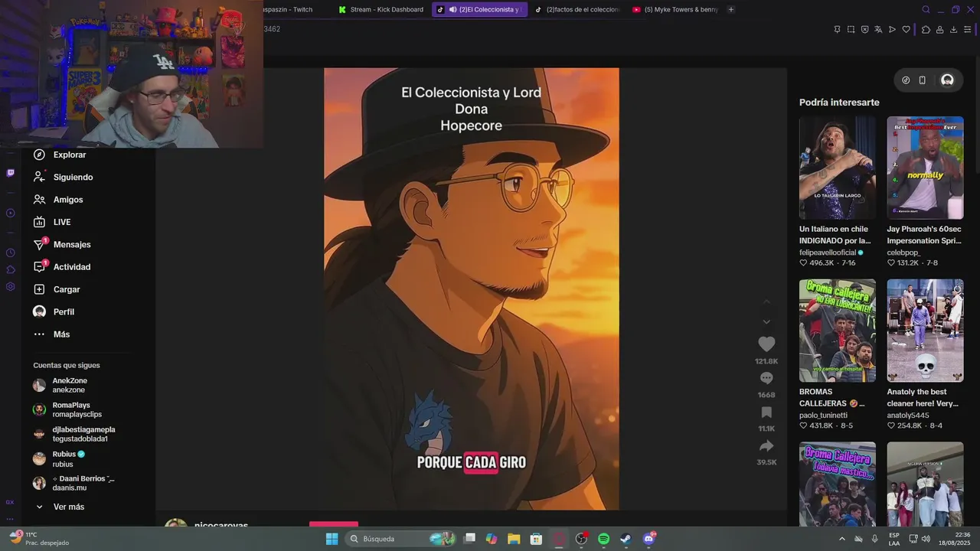The height and width of the screenshot is (551, 980).
Task: Bookmark page with toolbar heart icon
Action: (x=906, y=29)
